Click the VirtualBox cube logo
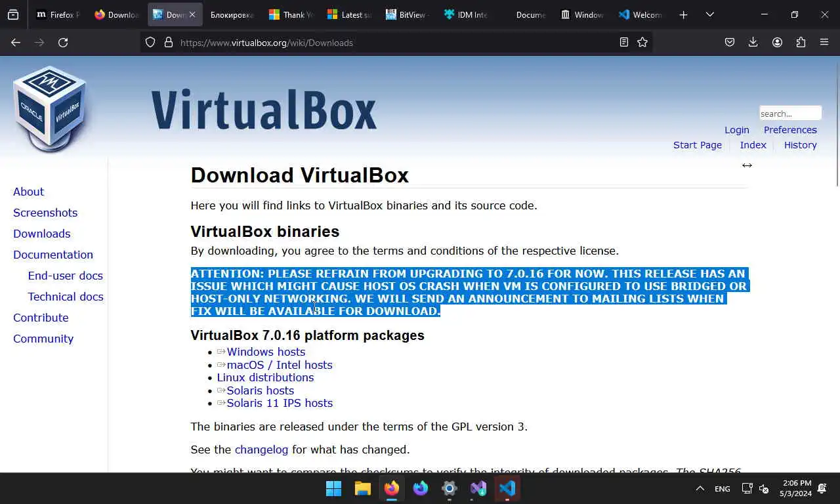This screenshot has height=504, width=840. point(49,109)
